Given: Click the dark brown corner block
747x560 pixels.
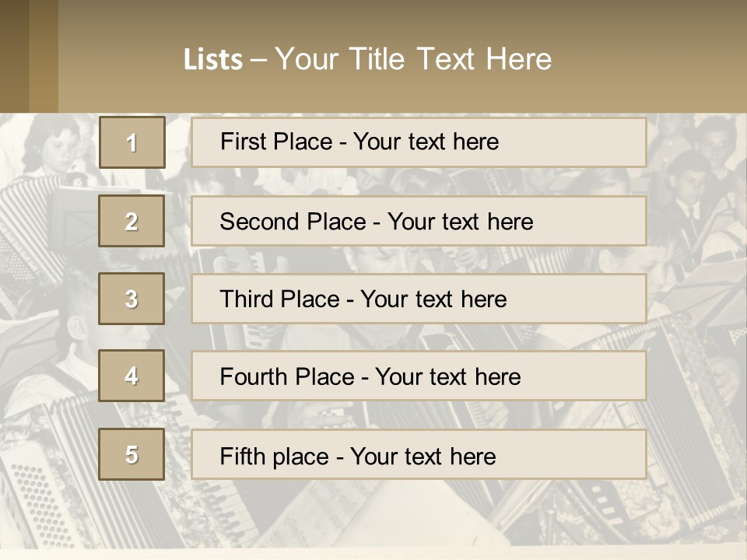Looking at the screenshot, I should click(x=14, y=56).
